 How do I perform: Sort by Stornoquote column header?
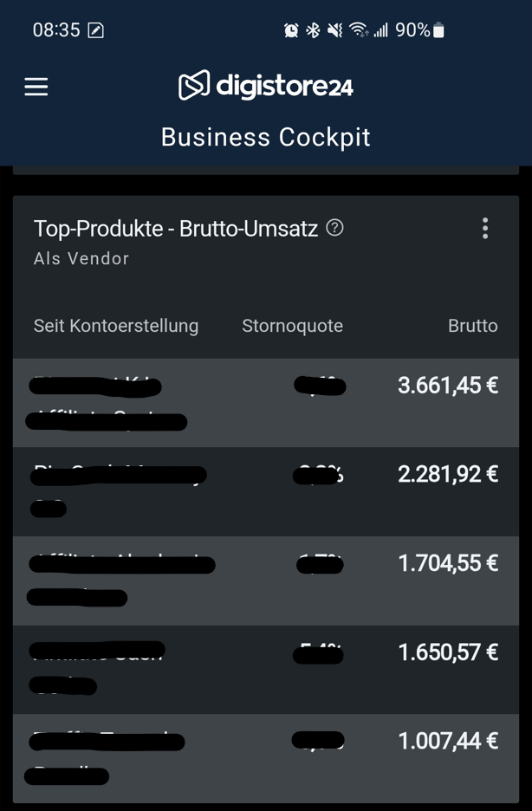293,326
